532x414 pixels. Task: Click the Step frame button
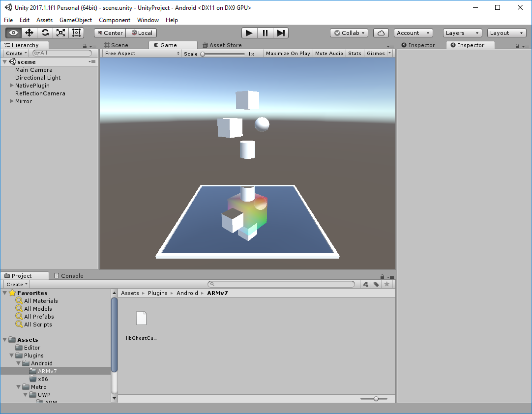[281, 33]
